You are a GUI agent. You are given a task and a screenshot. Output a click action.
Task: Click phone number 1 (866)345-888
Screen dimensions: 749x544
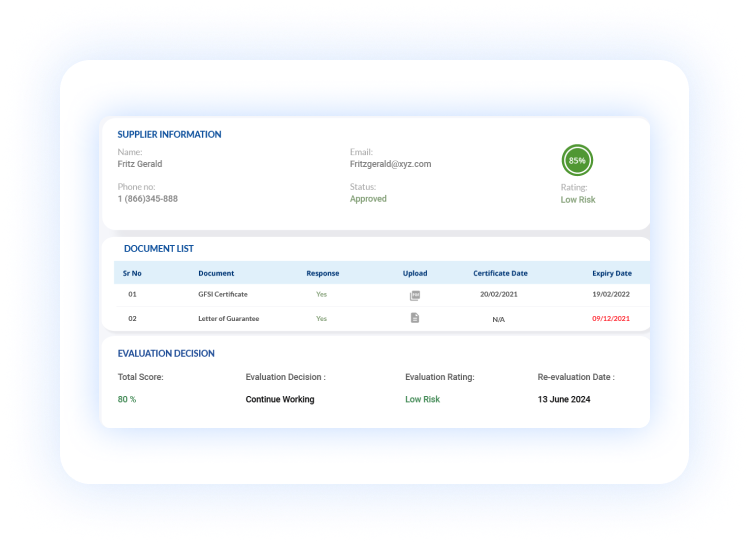click(148, 199)
